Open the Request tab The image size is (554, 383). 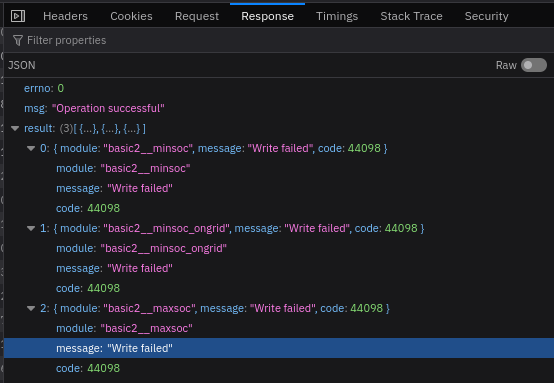point(197,16)
